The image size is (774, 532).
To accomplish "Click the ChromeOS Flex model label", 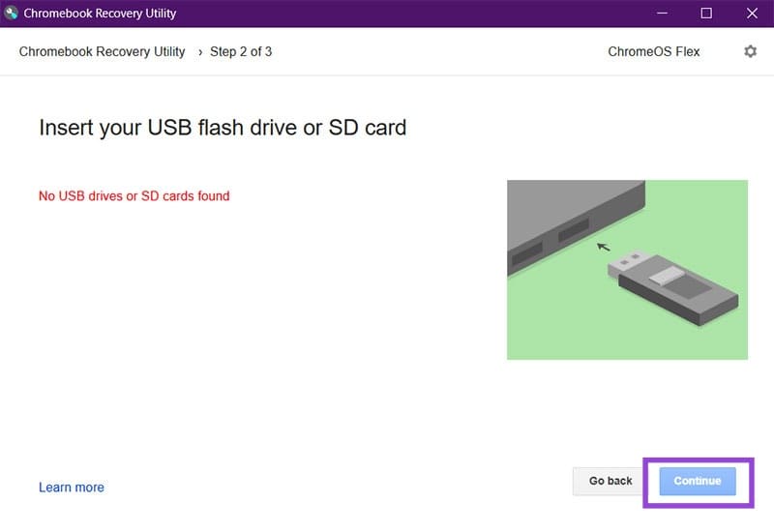I will click(654, 52).
